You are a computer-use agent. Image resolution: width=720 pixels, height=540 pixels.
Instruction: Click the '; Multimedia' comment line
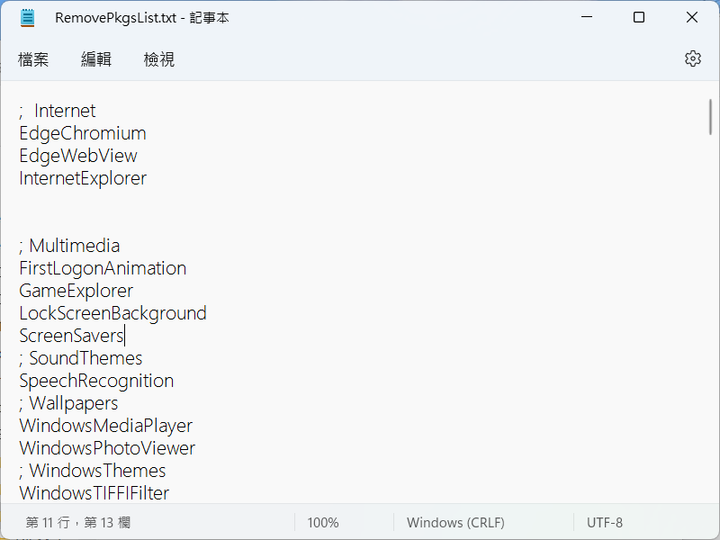tap(69, 246)
